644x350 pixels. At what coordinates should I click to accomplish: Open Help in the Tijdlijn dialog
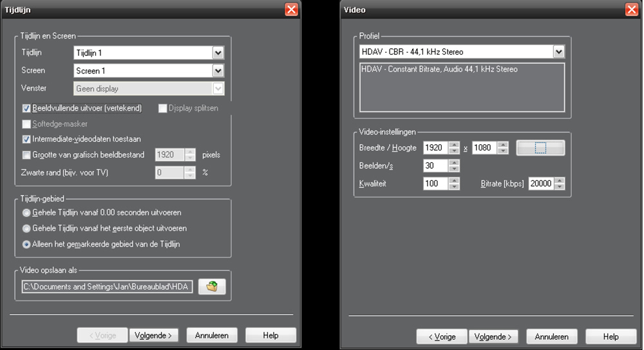point(270,335)
